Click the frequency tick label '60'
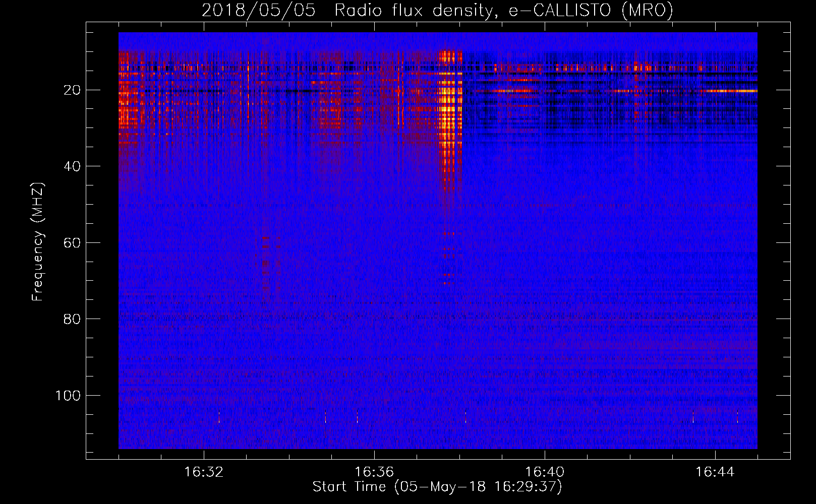The width and height of the screenshot is (816, 504). pyautogui.click(x=72, y=242)
